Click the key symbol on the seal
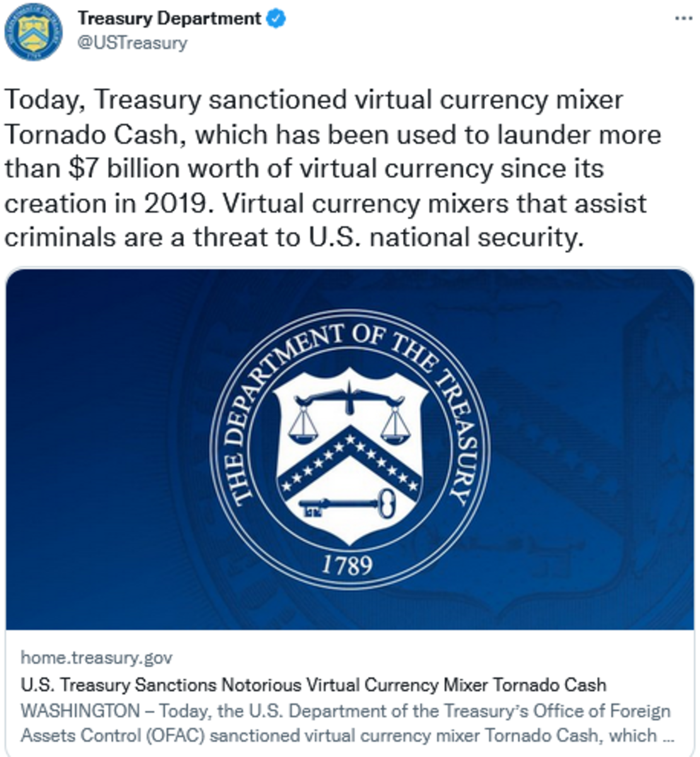 (x=347, y=504)
